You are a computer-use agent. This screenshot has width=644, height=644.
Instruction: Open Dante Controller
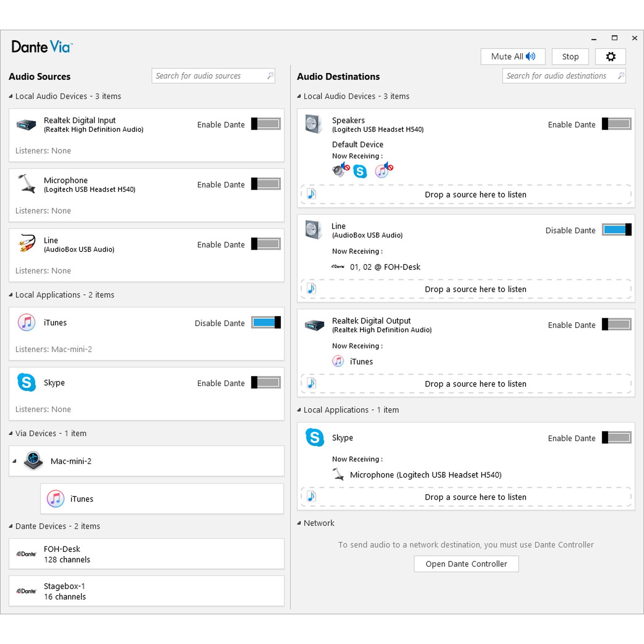click(466, 563)
